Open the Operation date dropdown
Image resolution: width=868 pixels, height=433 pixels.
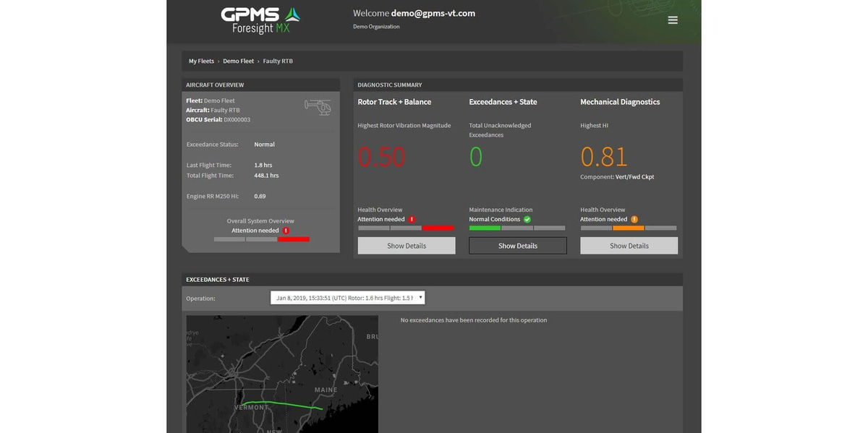click(348, 298)
